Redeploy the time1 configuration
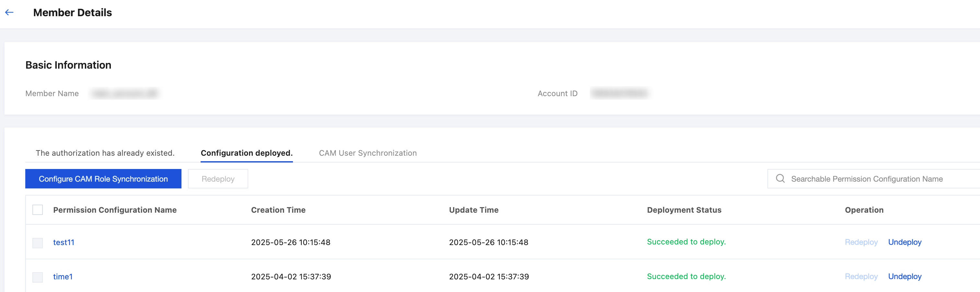 pyautogui.click(x=861, y=276)
